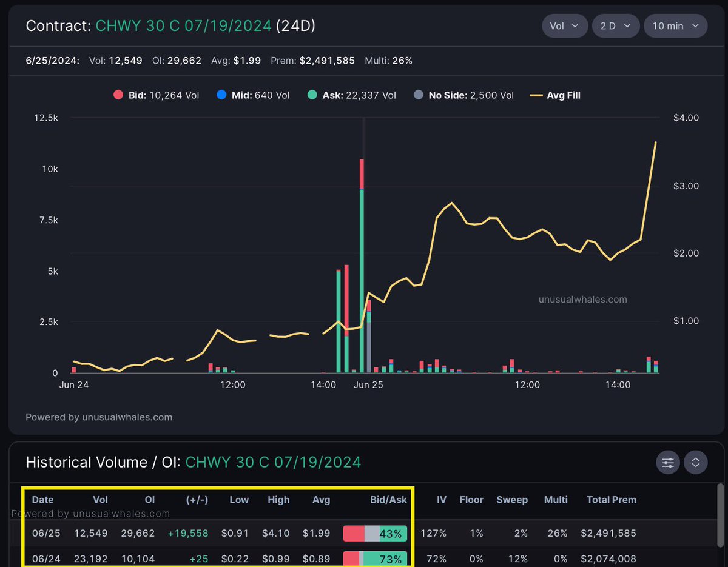Click the 43% bid/ask bar
The image size is (728, 567).
[x=375, y=534]
